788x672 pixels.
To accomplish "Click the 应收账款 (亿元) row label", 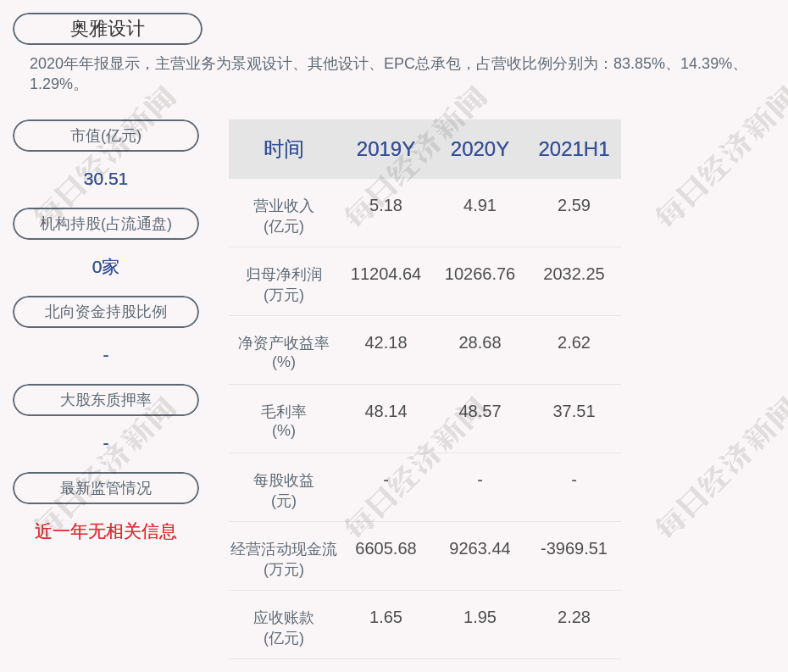I will tap(284, 628).
